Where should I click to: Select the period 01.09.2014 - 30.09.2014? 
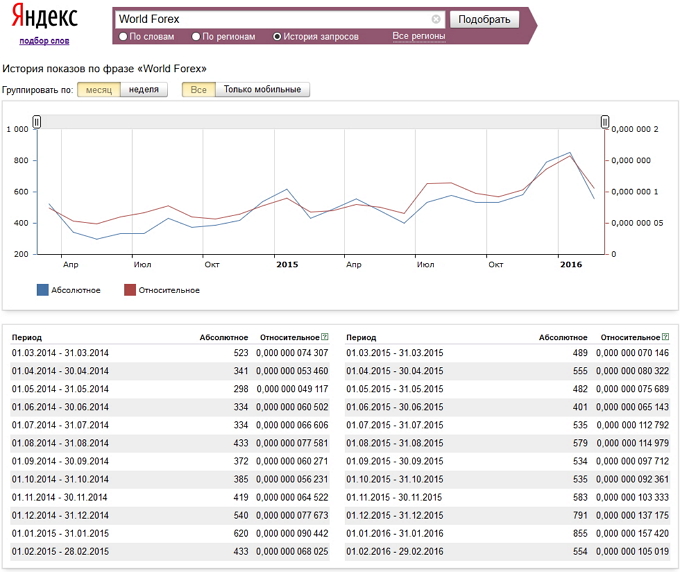60,461
